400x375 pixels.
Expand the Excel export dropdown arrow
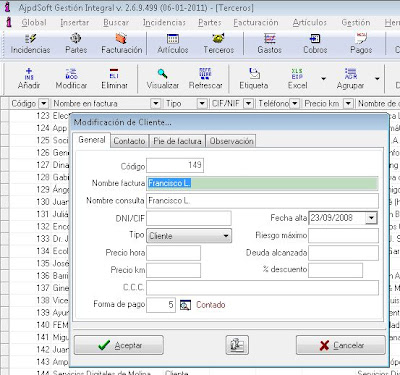click(323, 79)
